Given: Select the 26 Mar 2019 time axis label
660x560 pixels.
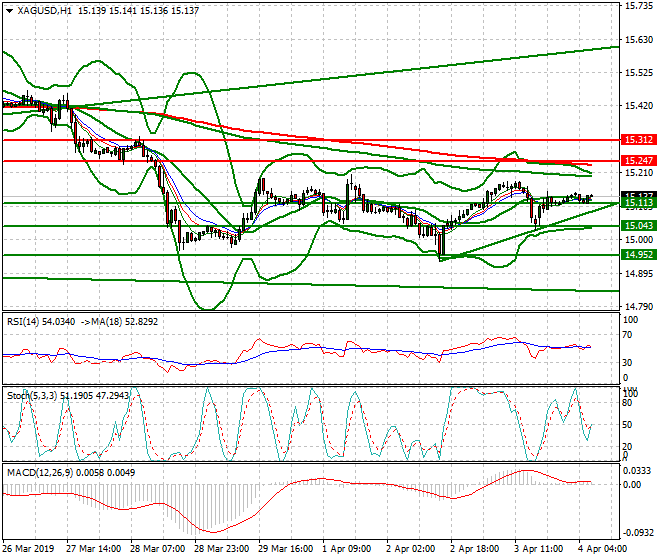Looking at the screenshot, I should click(x=28, y=549).
